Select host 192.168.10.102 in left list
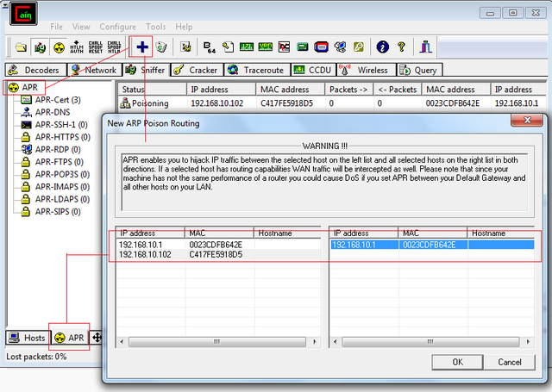This screenshot has height=392, width=552. click(218, 254)
